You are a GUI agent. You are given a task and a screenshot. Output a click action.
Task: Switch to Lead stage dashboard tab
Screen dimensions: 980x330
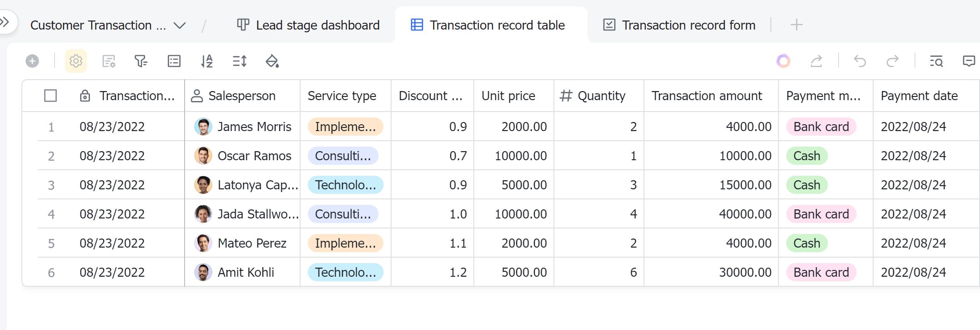point(308,25)
